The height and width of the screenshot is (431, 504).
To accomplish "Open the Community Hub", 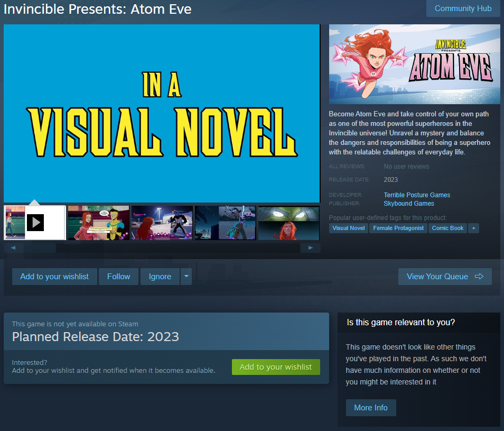I will 463,8.
